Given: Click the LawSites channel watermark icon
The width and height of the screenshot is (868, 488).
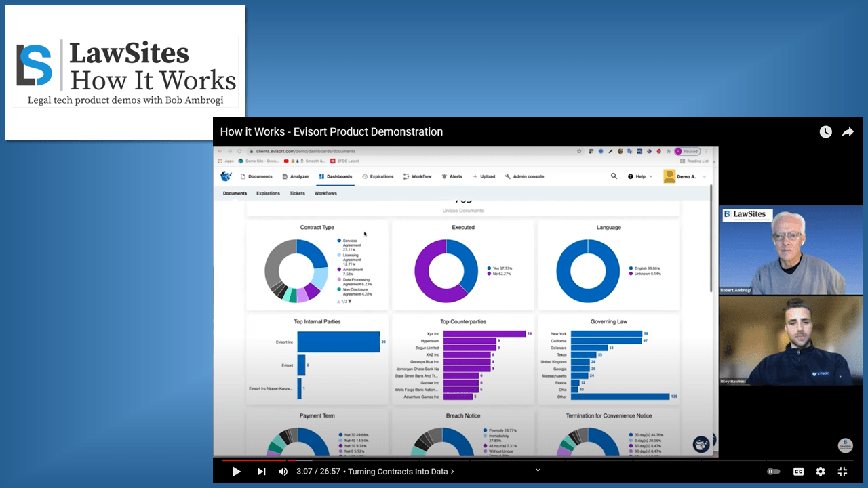Looking at the screenshot, I should tap(845, 445).
